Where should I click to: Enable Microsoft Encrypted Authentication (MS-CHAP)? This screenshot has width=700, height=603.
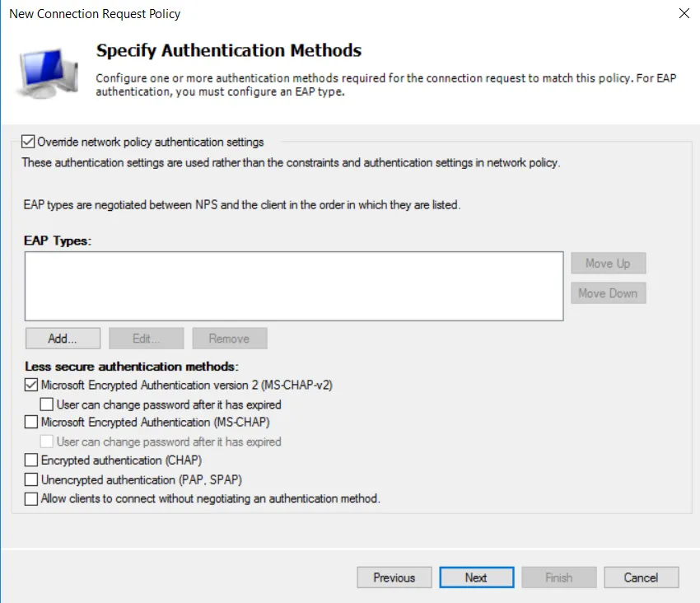coord(30,423)
